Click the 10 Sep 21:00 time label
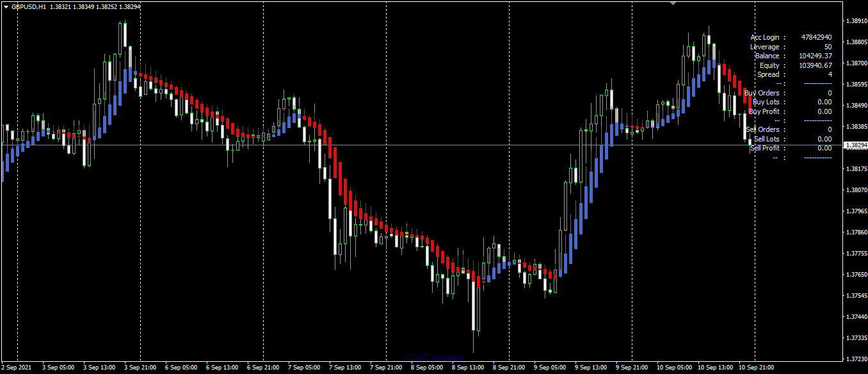The height and width of the screenshot is (374, 868). click(755, 368)
